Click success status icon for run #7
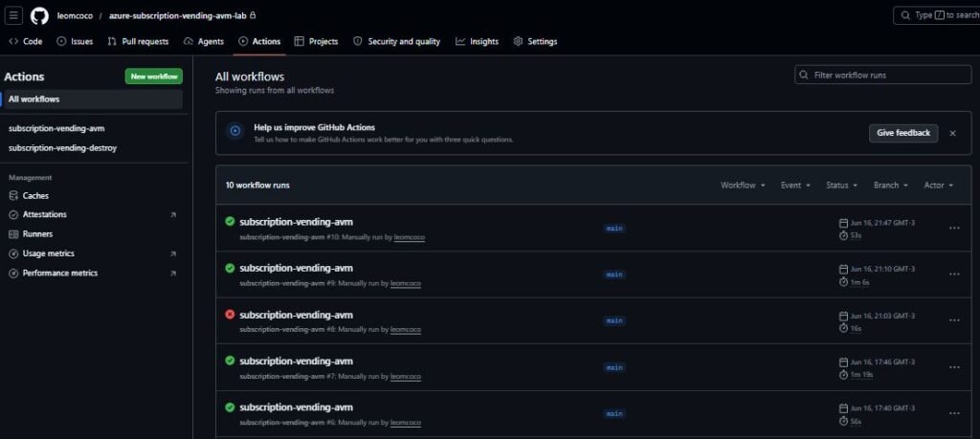The height and width of the screenshot is (439, 980). pyautogui.click(x=230, y=361)
